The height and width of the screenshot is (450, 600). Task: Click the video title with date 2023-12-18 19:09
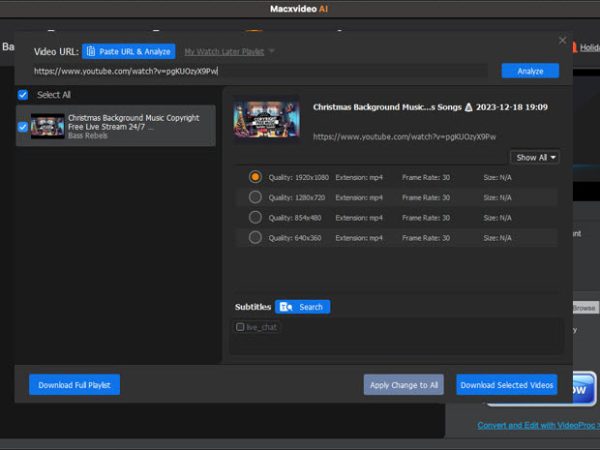click(430, 107)
